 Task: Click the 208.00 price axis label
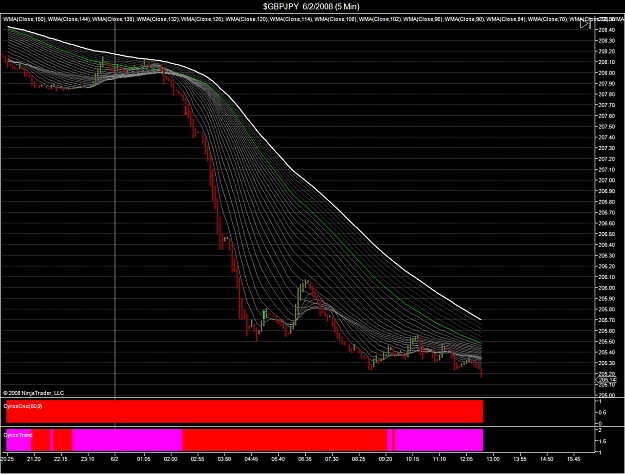pyautogui.click(x=607, y=73)
